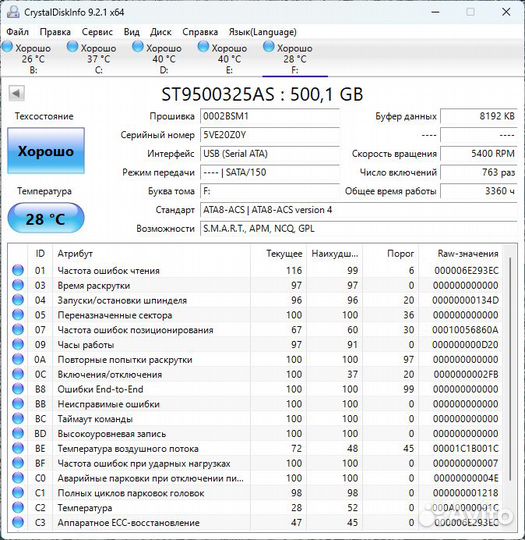Click the Буфер данных value 8192 KB
This screenshot has width=525, height=540.
pos(479,116)
